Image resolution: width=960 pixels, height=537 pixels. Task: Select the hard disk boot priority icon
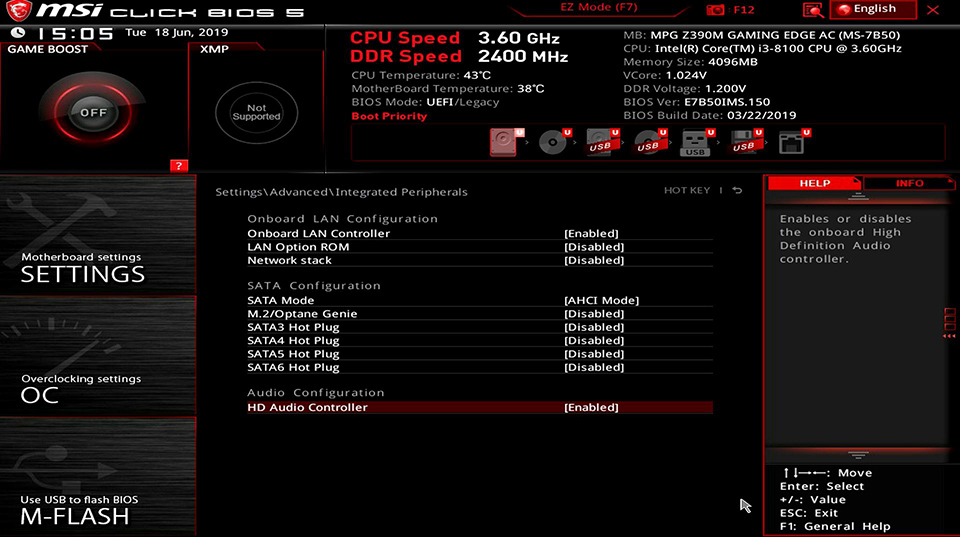pos(506,142)
